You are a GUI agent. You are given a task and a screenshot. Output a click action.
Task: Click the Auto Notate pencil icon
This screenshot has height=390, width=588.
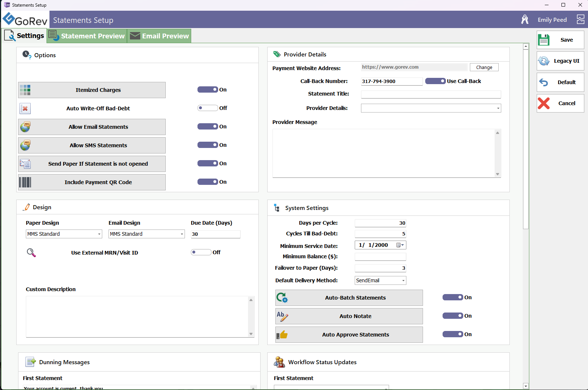(x=282, y=316)
